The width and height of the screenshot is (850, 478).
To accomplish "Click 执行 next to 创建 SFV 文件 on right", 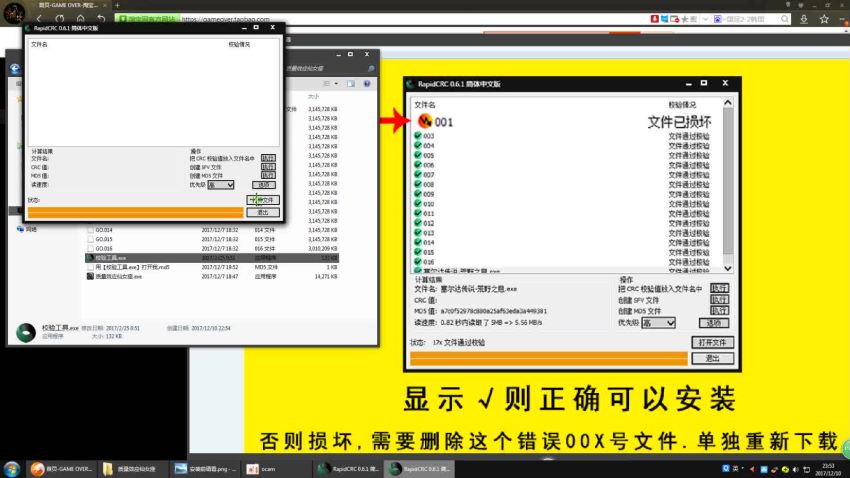I will (x=718, y=299).
